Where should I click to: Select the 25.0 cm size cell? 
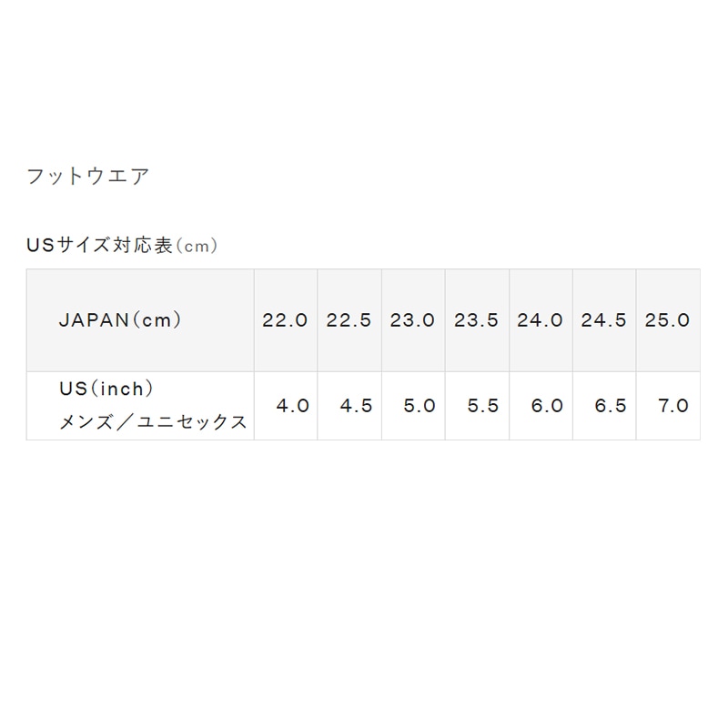point(668,320)
